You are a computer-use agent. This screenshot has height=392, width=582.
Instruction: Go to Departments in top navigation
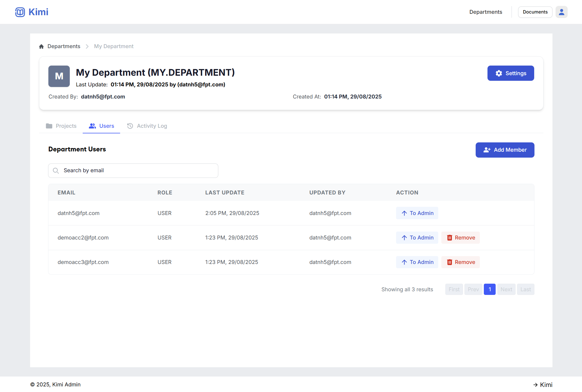pos(486,12)
